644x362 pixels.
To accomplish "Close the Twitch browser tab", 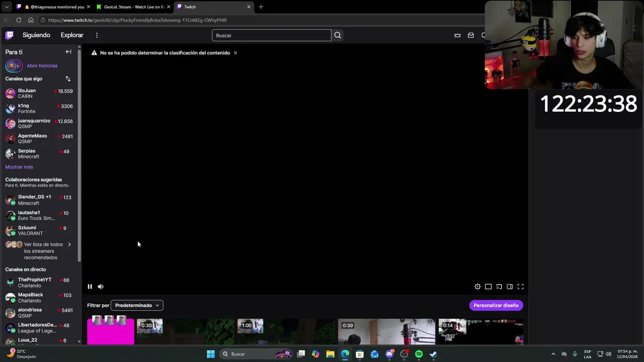I will point(249,7).
